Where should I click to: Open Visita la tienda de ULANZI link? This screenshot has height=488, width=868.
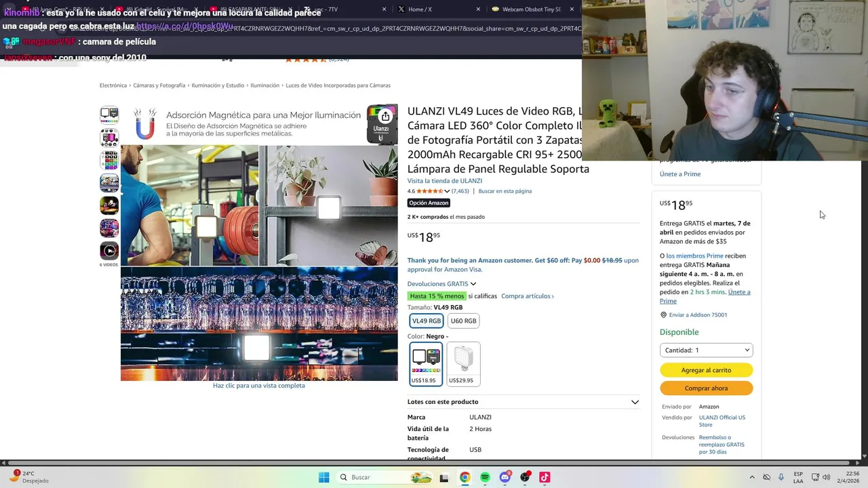pos(445,181)
